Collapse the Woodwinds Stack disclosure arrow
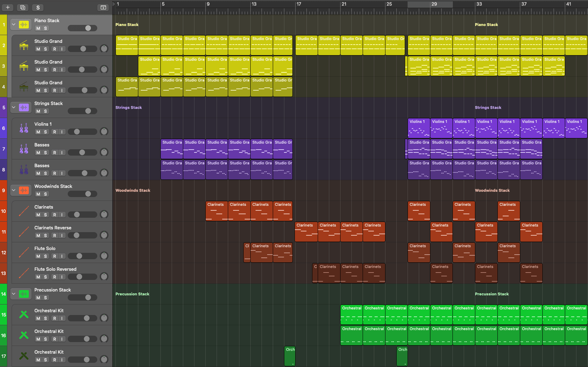This screenshot has width=588, height=367. click(x=14, y=190)
